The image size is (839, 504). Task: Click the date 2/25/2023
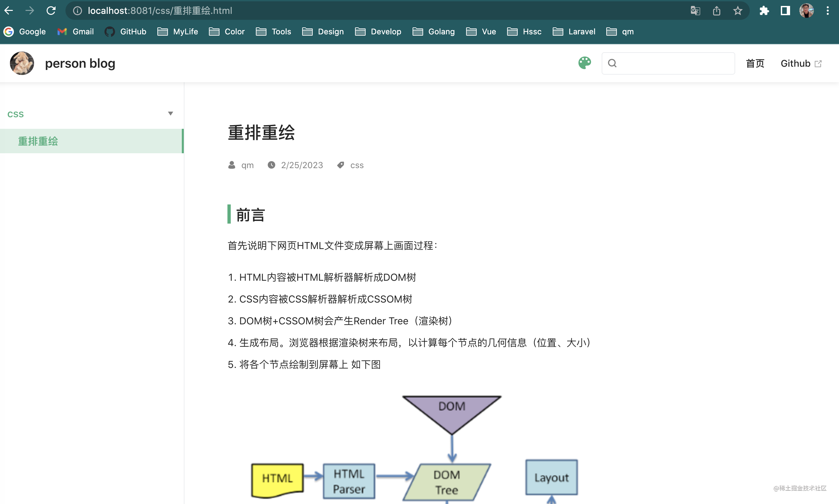[302, 165]
